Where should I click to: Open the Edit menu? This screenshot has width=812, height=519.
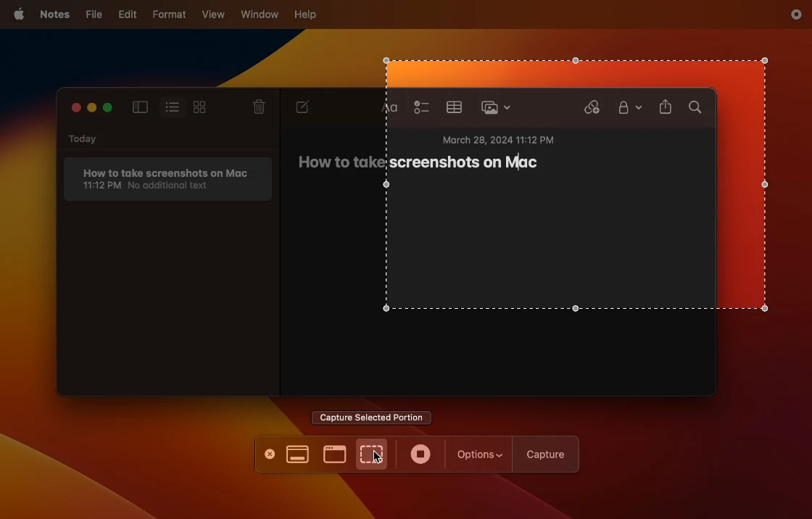tap(128, 14)
